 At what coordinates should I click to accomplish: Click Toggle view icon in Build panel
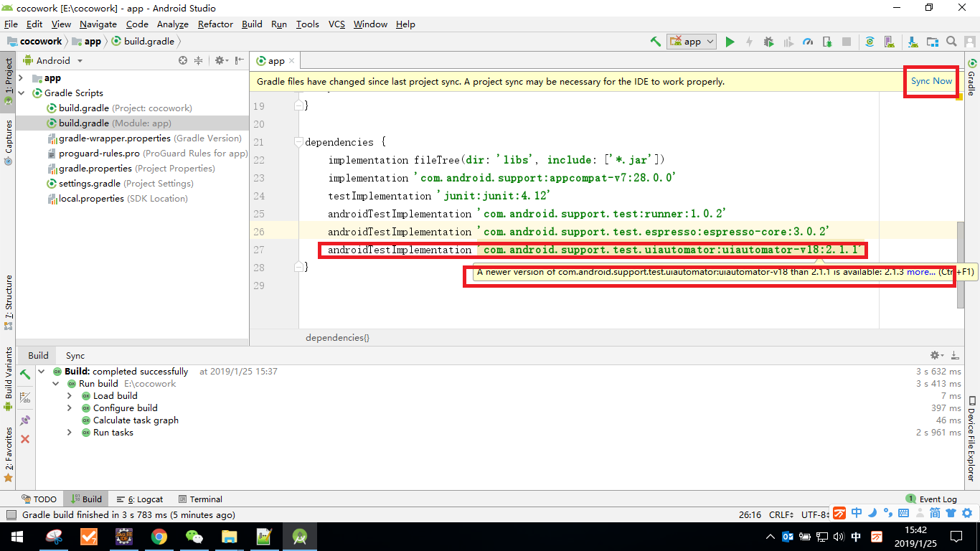[25, 397]
